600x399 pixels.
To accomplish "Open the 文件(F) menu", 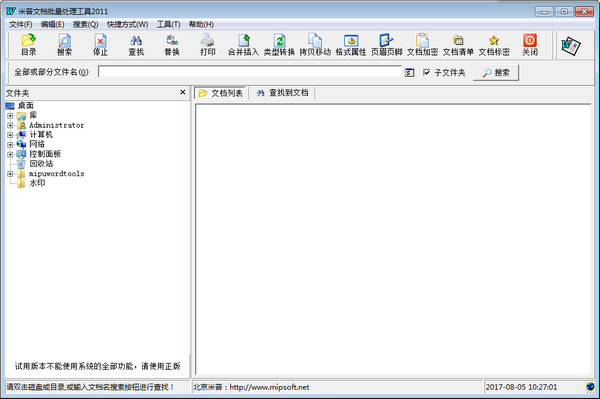I will (21, 24).
